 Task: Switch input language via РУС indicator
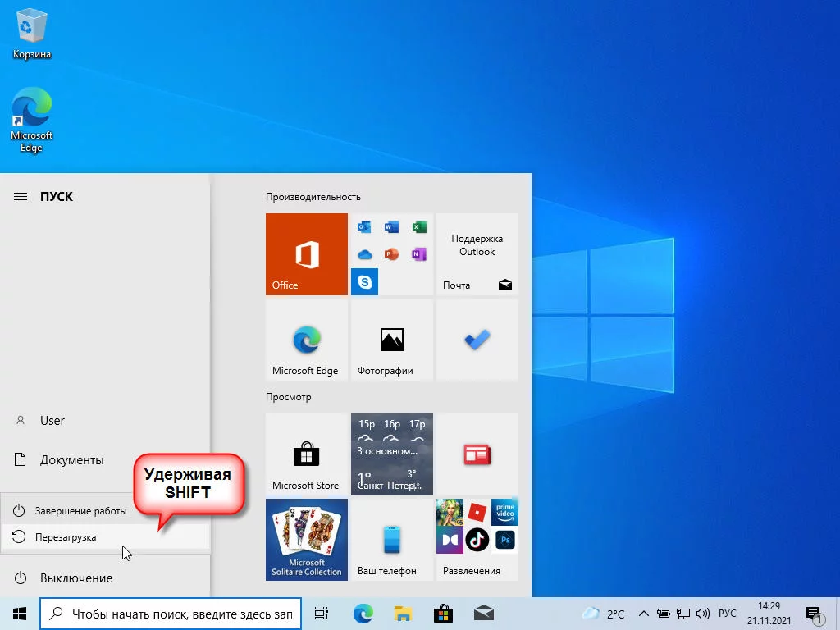click(727, 614)
